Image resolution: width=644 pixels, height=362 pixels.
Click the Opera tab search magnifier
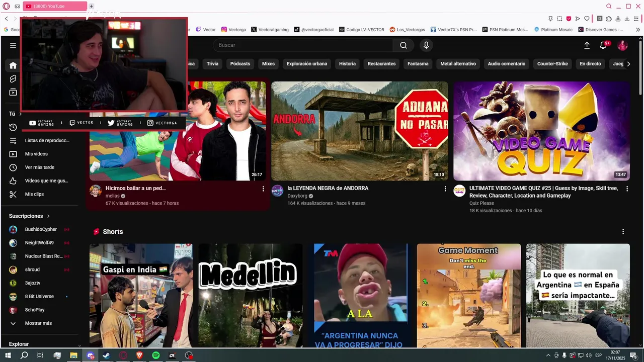[x=609, y=6]
